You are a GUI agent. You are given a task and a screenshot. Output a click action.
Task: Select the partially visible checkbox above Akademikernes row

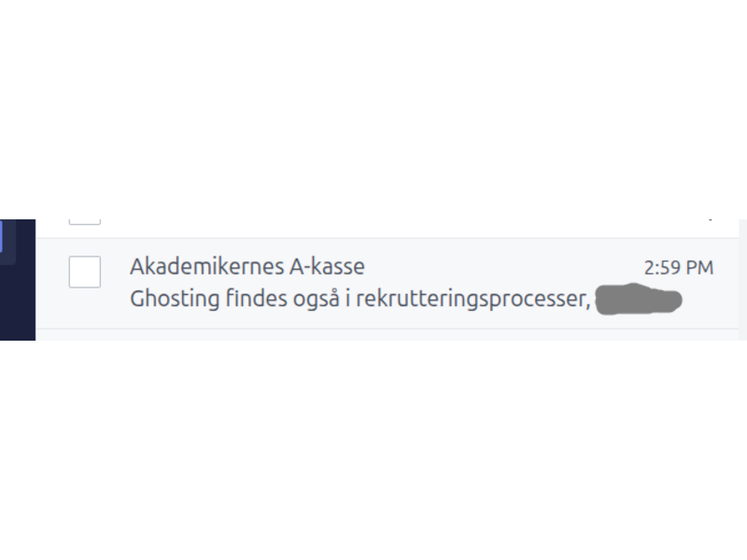pyautogui.click(x=85, y=222)
